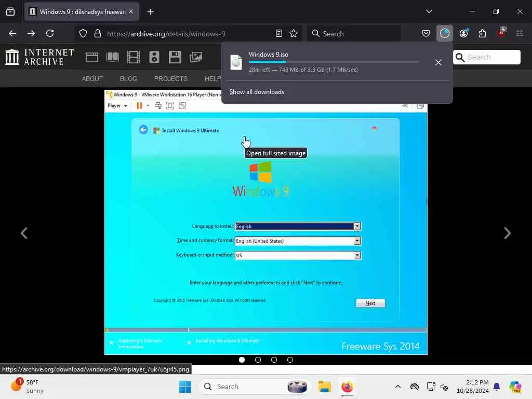Open the BLOG menu item
532x399 pixels.
pyautogui.click(x=129, y=79)
